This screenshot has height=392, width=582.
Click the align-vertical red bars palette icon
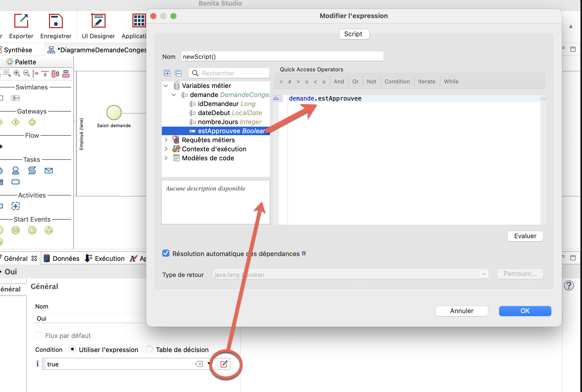[x=66, y=74]
